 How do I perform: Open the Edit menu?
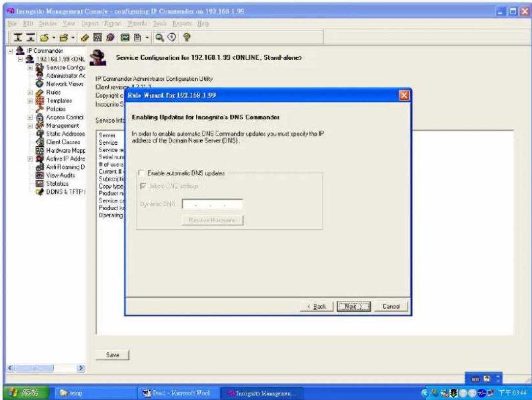(27, 23)
